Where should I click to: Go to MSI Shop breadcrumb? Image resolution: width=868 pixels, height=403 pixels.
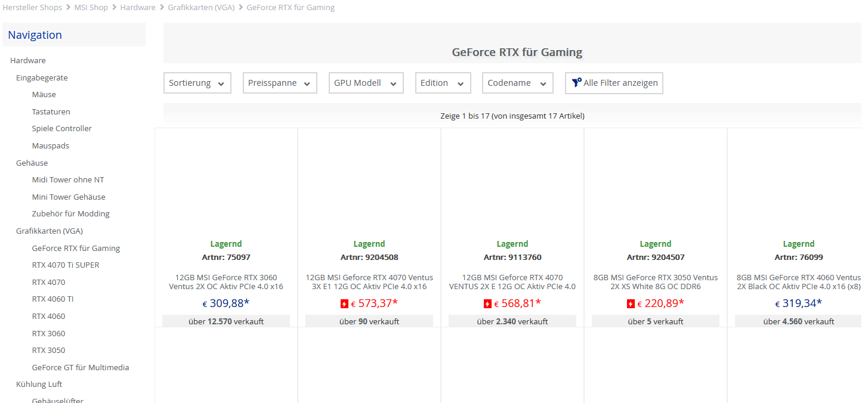[x=91, y=8]
